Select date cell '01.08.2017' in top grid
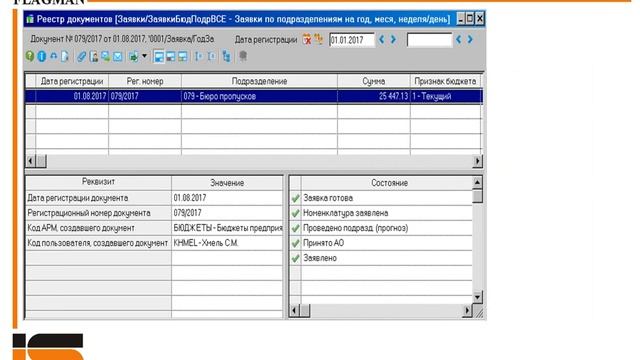Viewport: 640px width, 360px height. [x=72, y=96]
